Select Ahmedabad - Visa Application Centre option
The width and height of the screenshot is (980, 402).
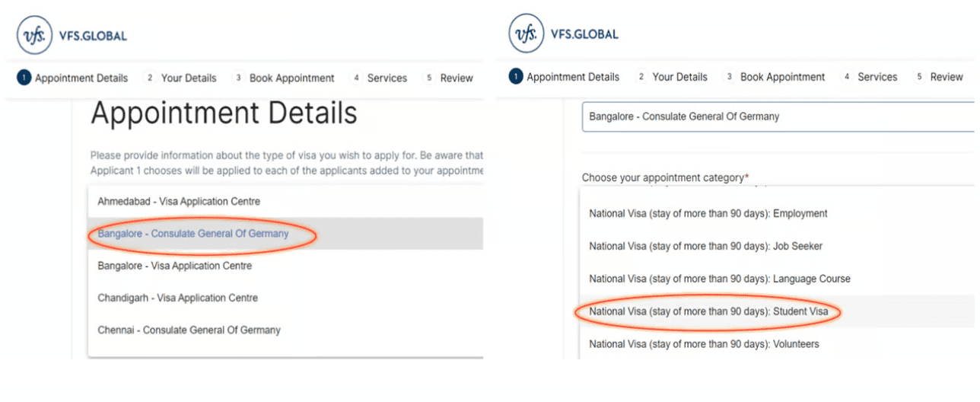click(179, 202)
